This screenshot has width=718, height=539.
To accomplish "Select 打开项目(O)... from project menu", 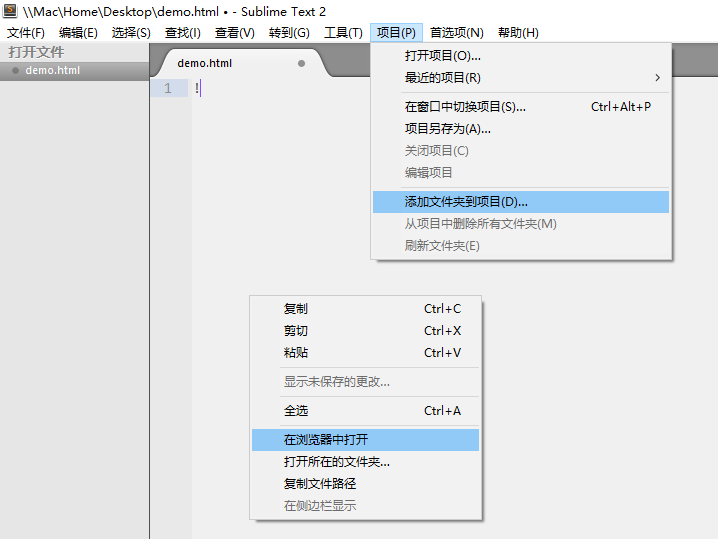I will tap(442, 56).
